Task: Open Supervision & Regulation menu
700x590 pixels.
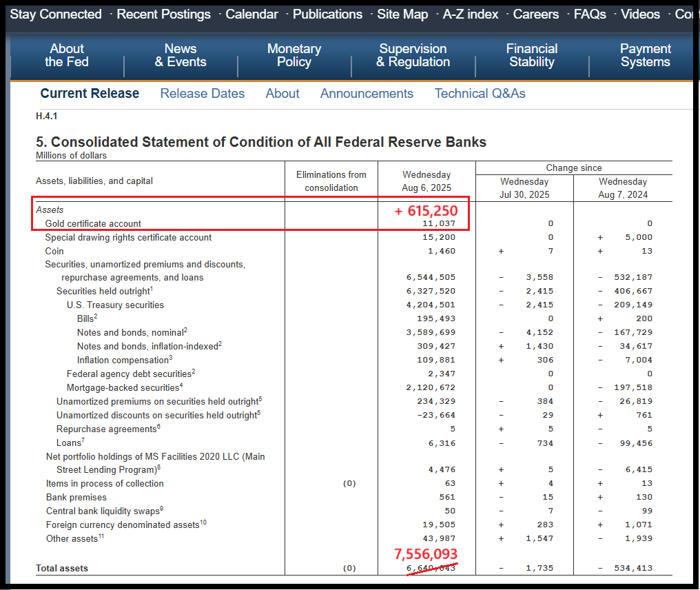Action: click(x=413, y=55)
